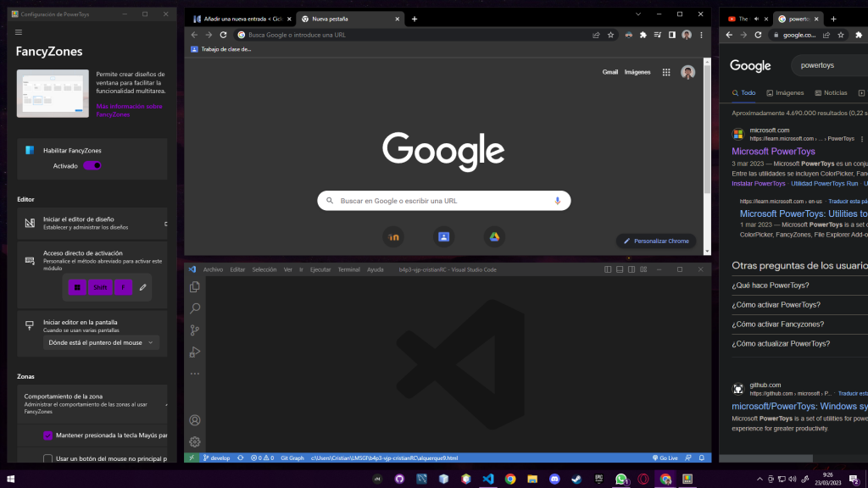This screenshot has height=488, width=868.
Task: Open 'Microsoft PowerToys' search result link
Action: pos(773,152)
